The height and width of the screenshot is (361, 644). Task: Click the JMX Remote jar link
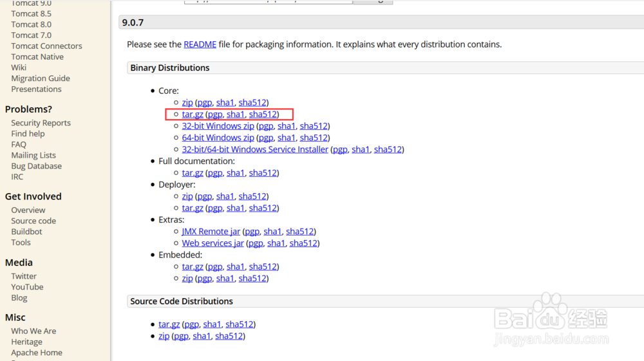click(x=211, y=232)
